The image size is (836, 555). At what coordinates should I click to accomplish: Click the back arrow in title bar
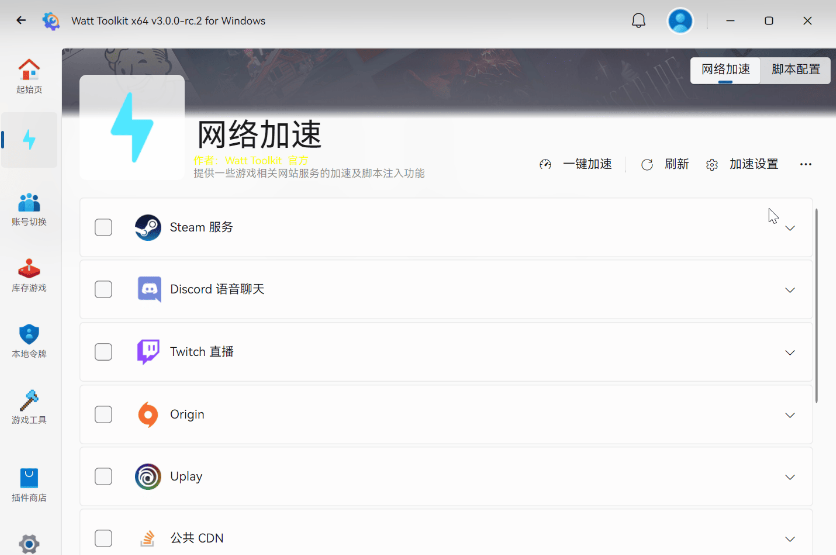point(21,20)
